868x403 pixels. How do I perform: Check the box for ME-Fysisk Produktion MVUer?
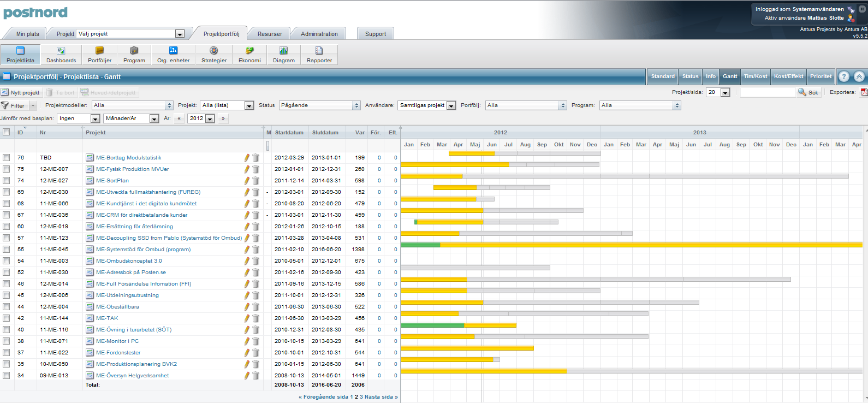pos(7,169)
